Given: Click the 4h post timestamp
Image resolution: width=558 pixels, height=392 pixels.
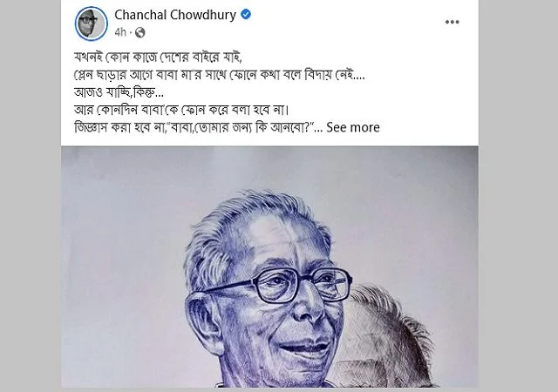Looking at the screenshot, I should 120,32.
